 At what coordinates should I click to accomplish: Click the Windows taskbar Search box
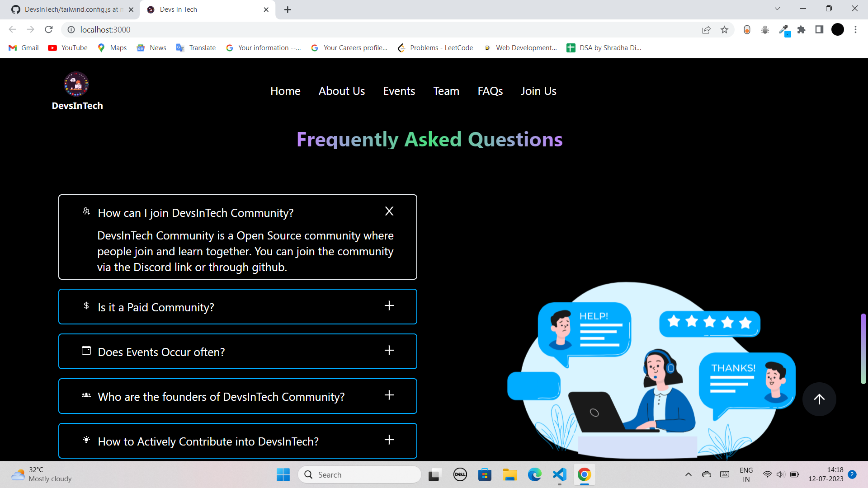coord(359,474)
